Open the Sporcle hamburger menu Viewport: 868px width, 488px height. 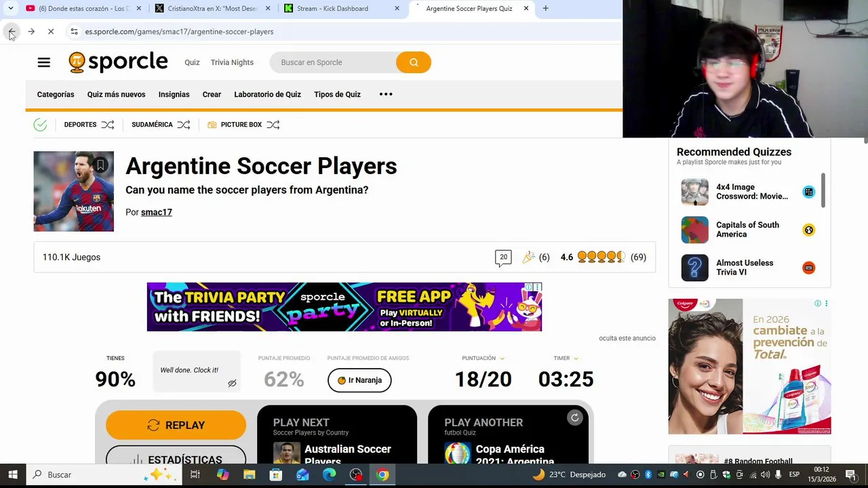(x=43, y=62)
